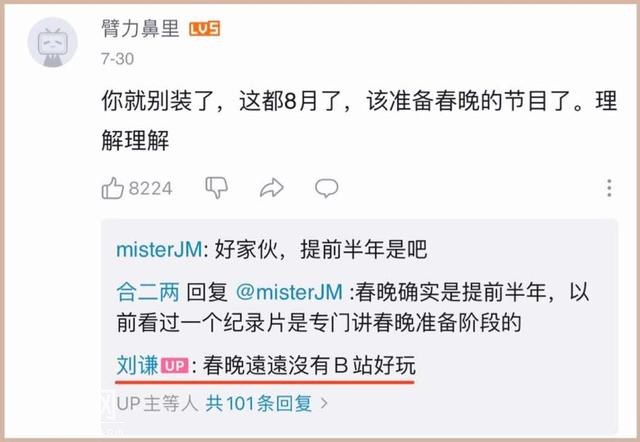The height and width of the screenshot is (442, 640).
Task: Open 刘谦's uploader profile
Action: (137, 365)
